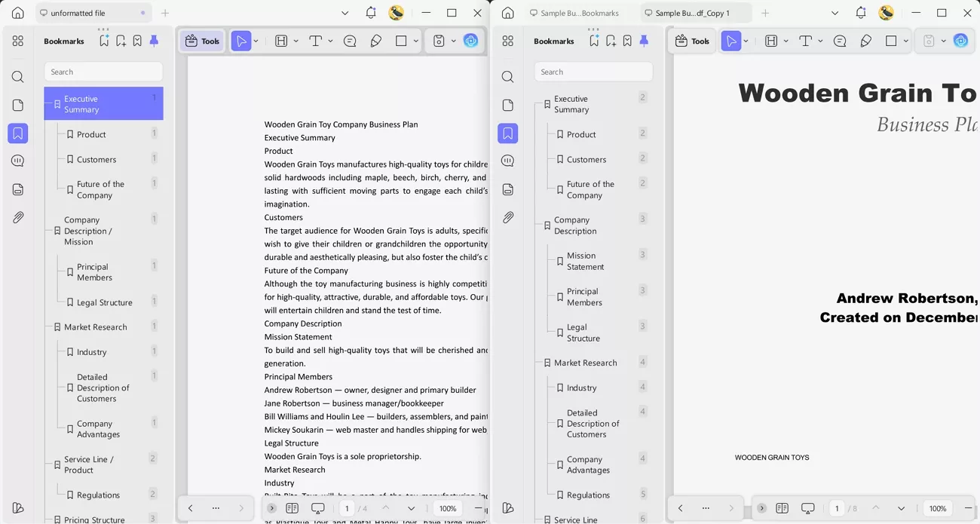
Task: Open the Search panel in the sidebar
Action: coord(17,76)
